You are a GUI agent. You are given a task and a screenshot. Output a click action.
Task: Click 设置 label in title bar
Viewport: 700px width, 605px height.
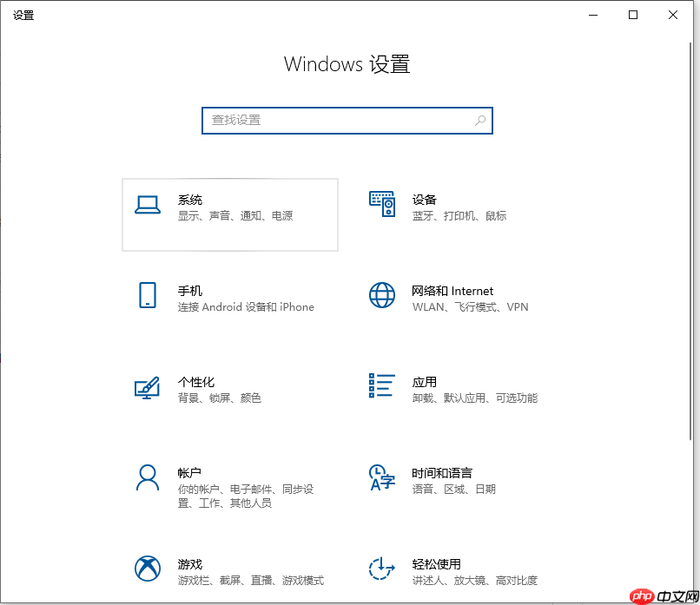tap(23, 15)
